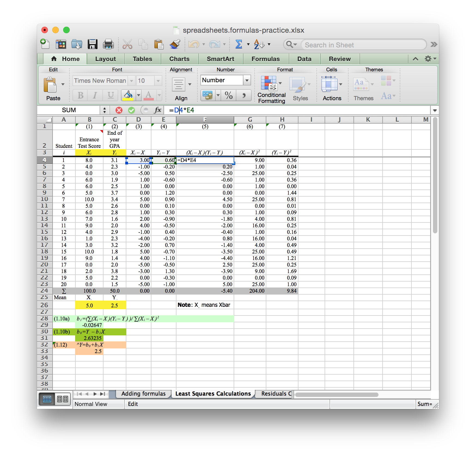Image resolution: width=476 pixels, height=459 pixels.
Task: Open the font color swatch
Action: pos(148,95)
